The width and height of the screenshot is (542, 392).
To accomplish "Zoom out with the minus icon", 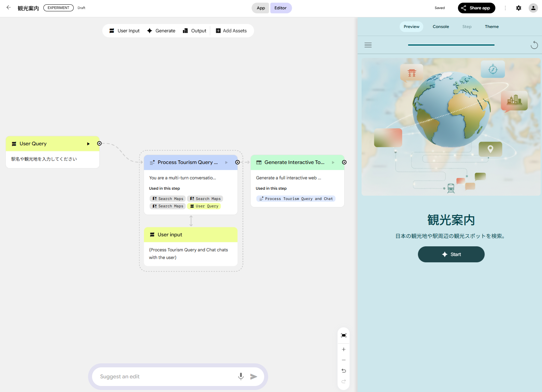I will pos(344,360).
